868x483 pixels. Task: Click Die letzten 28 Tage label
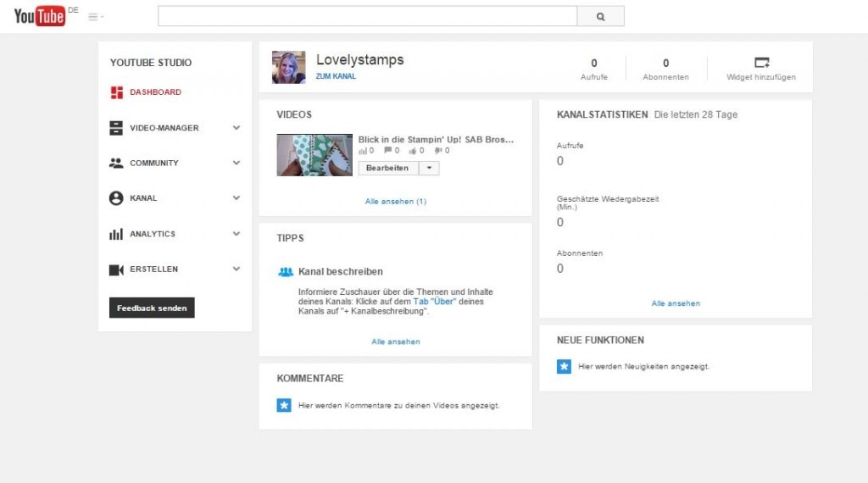point(696,114)
